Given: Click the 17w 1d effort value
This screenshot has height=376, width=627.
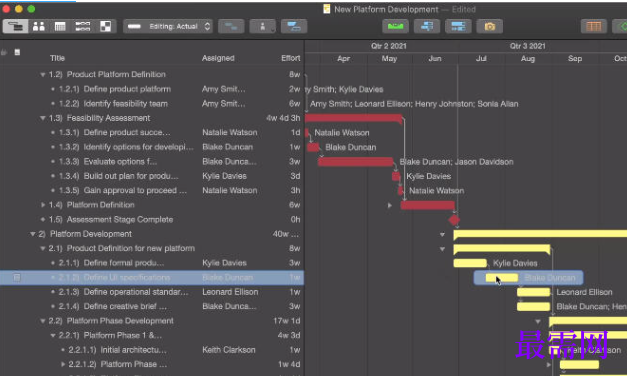Looking at the screenshot, I should point(287,321).
